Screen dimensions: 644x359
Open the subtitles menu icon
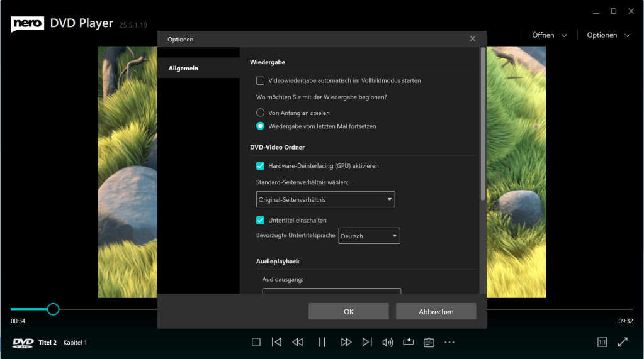[429, 342]
